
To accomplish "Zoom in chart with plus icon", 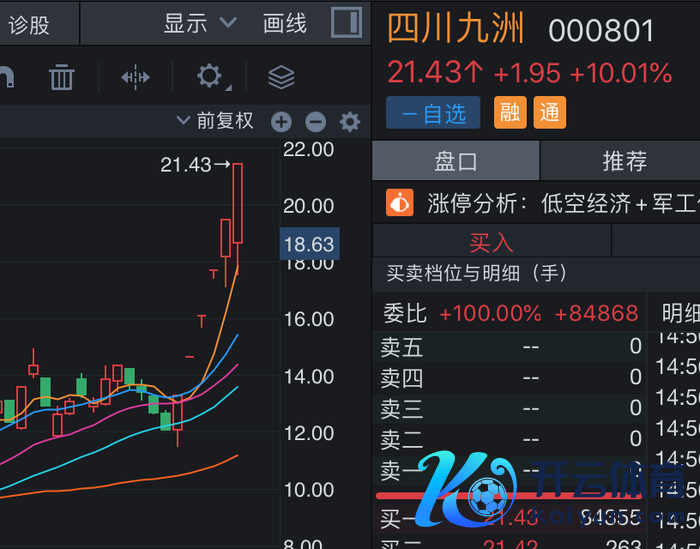I will (x=281, y=122).
